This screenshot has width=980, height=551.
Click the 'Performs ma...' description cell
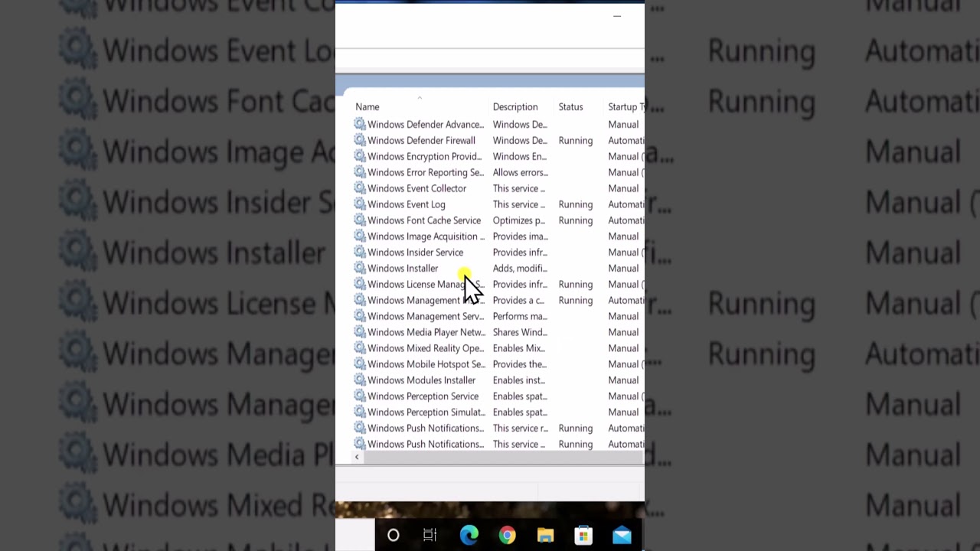tap(520, 316)
